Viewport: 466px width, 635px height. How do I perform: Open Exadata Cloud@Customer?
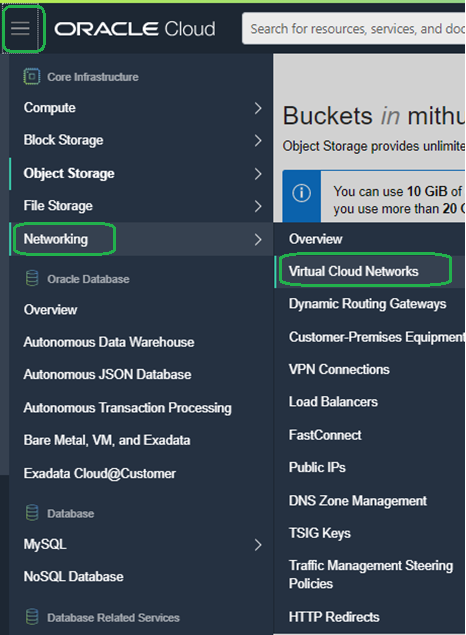100,473
